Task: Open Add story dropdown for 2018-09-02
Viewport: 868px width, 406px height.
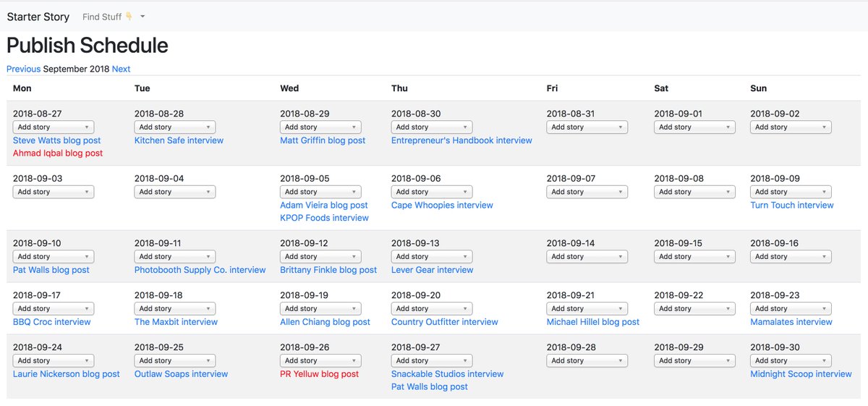Action: [x=791, y=127]
